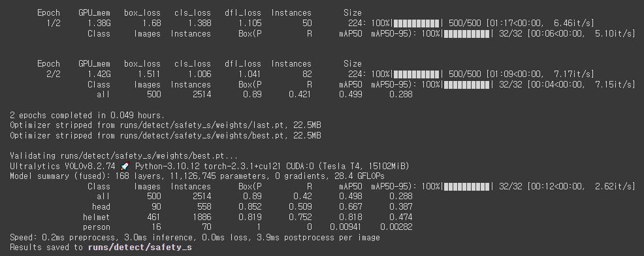Select final all-row mAP50 '0.498'
The width and height of the screenshot is (644, 256).
[350, 197]
